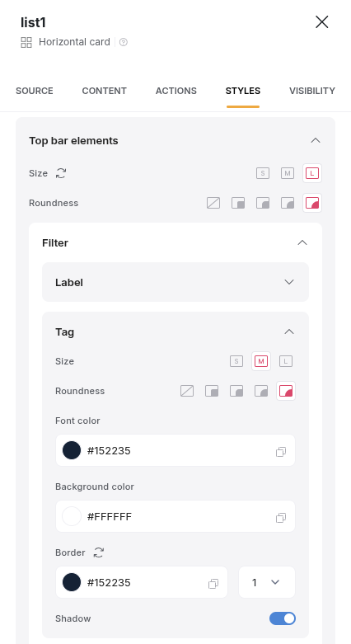Select no-roundness icon for Top bar elements
The width and height of the screenshot is (351, 644).
213,203
